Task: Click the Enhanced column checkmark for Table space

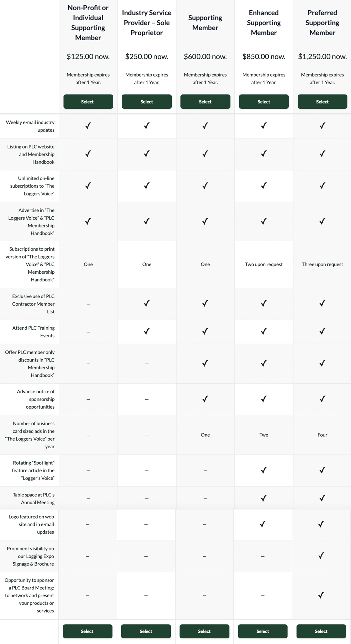Action: click(264, 498)
